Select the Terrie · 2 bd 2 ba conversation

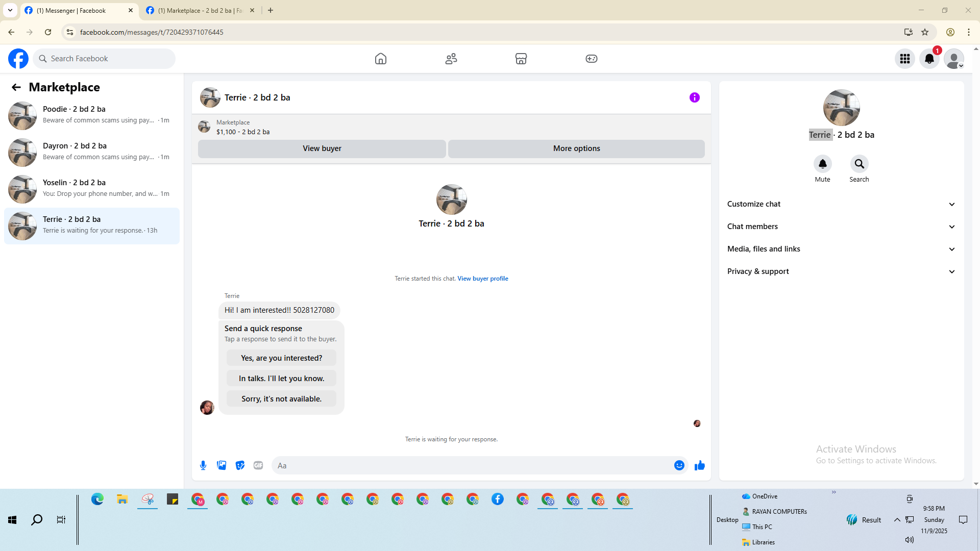92,226
